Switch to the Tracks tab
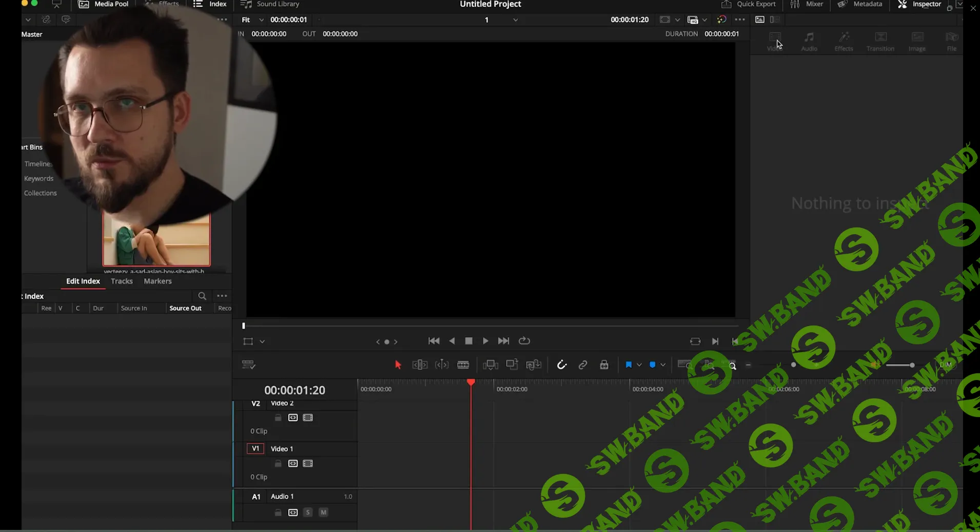The height and width of the screenshot is (532, 980). click(x=122, y=281)
